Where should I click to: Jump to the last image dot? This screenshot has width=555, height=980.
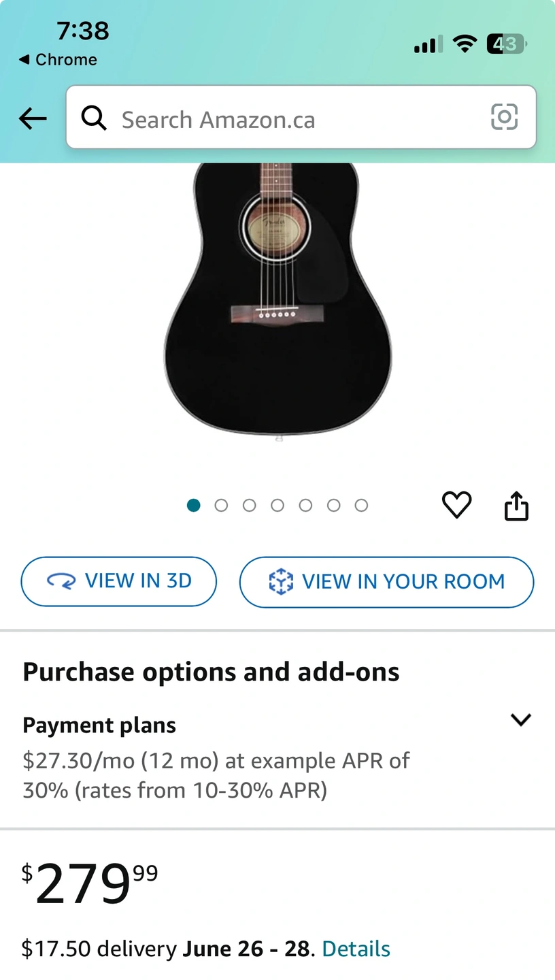[x=361, y=505]
